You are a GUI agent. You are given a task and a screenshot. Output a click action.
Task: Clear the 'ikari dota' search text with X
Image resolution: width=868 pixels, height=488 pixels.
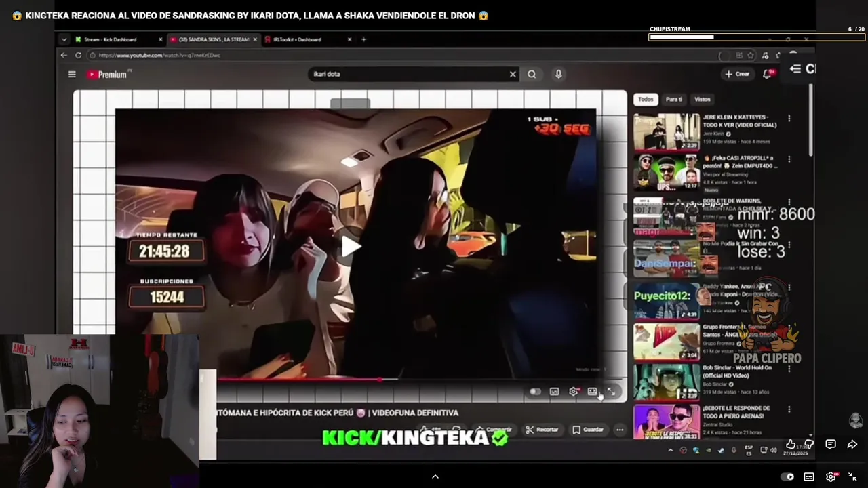513,75
